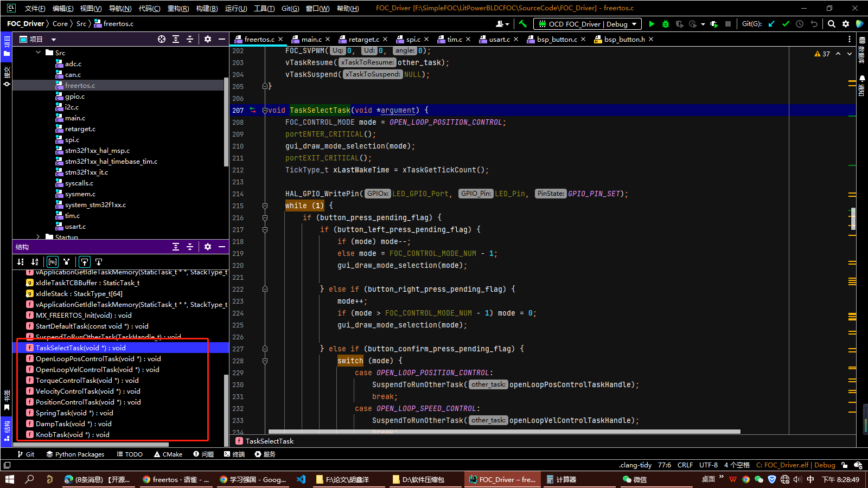Locate opened file in project panel
Viewport: 868px width, 488px height.
[x=162, y=39]
